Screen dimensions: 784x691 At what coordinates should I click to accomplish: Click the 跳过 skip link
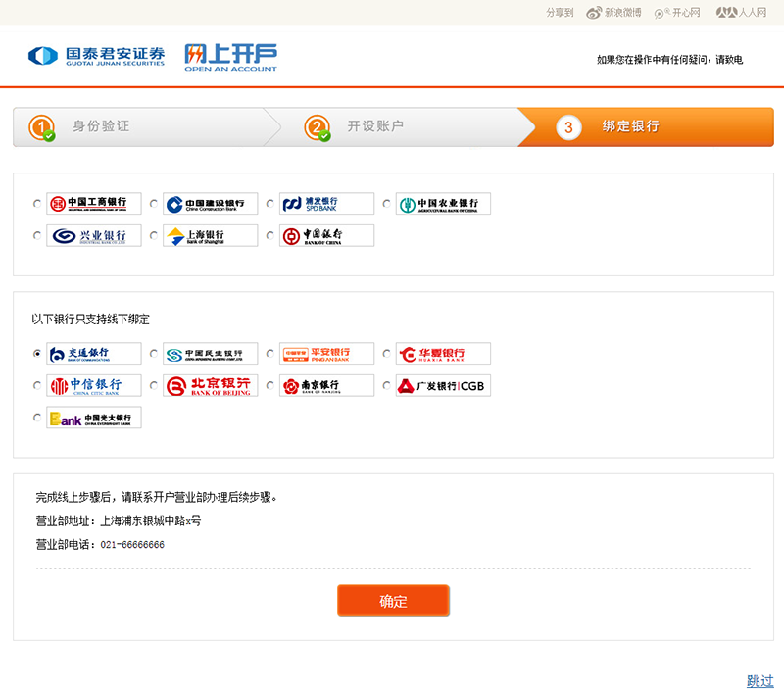759,680
